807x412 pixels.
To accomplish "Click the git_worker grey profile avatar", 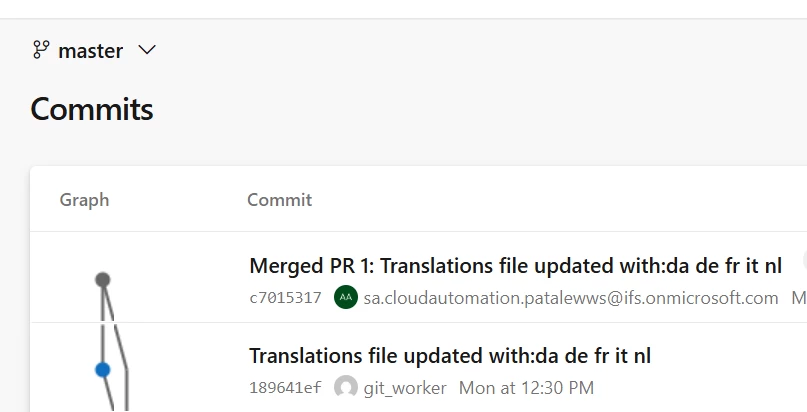I will (346, 387).
